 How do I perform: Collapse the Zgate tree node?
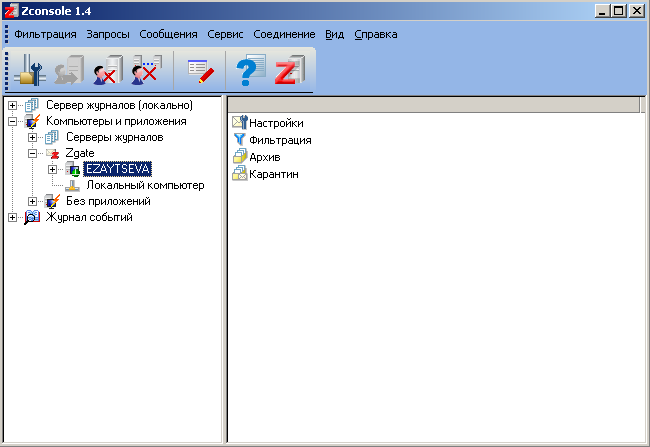(x=32, y=153)
